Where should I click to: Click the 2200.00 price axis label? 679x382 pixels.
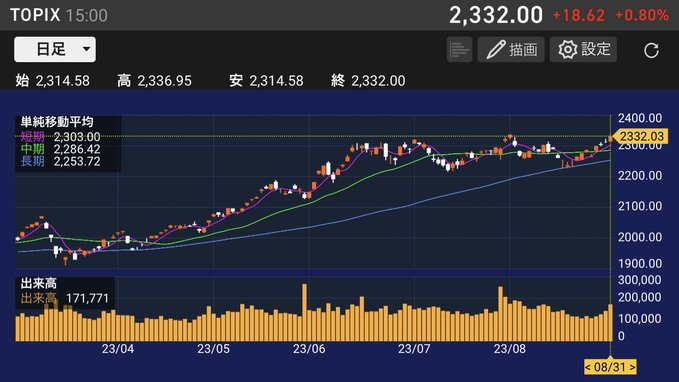pyautogui.click(x=640, y=175)
